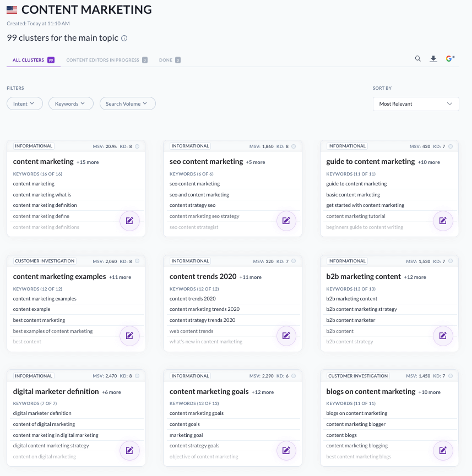
Task: Click the export download icon
Action: [433, 58]
